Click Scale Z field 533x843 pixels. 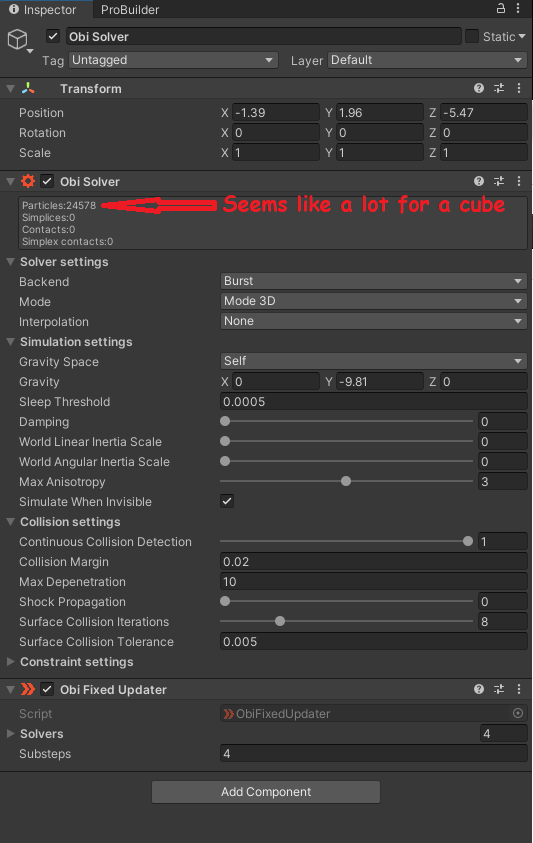point(484,153)
